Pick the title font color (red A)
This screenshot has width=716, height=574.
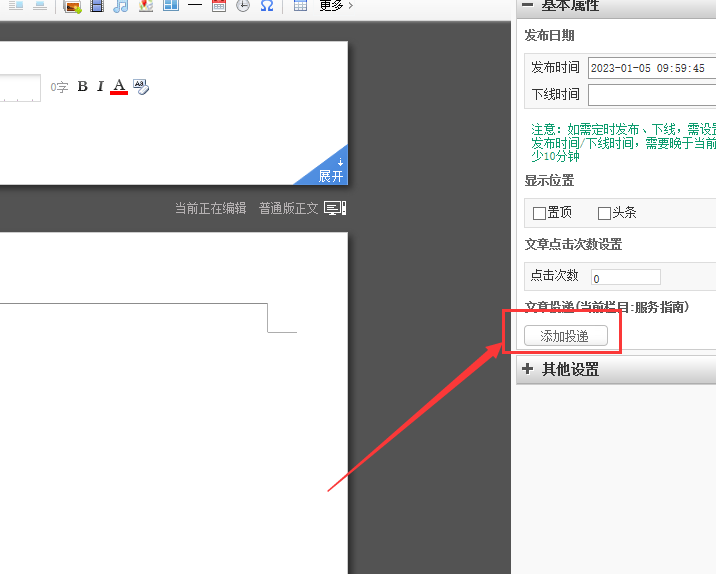click(x=119, y=87)
